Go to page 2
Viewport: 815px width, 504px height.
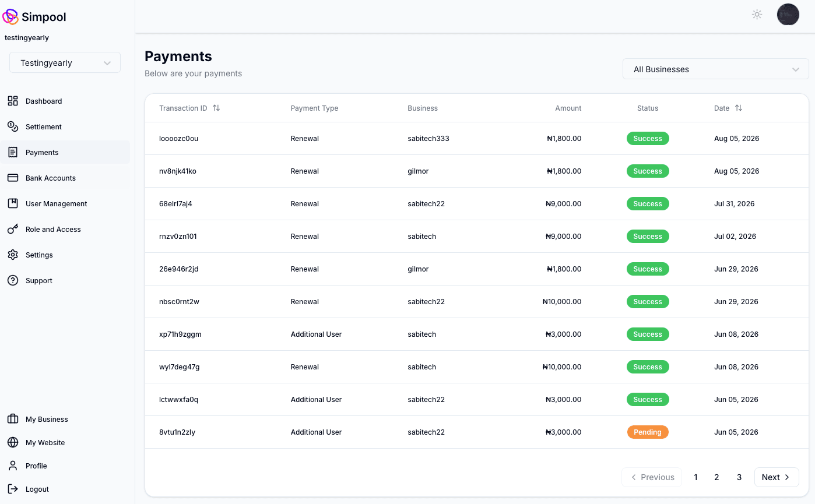point(716,477)
